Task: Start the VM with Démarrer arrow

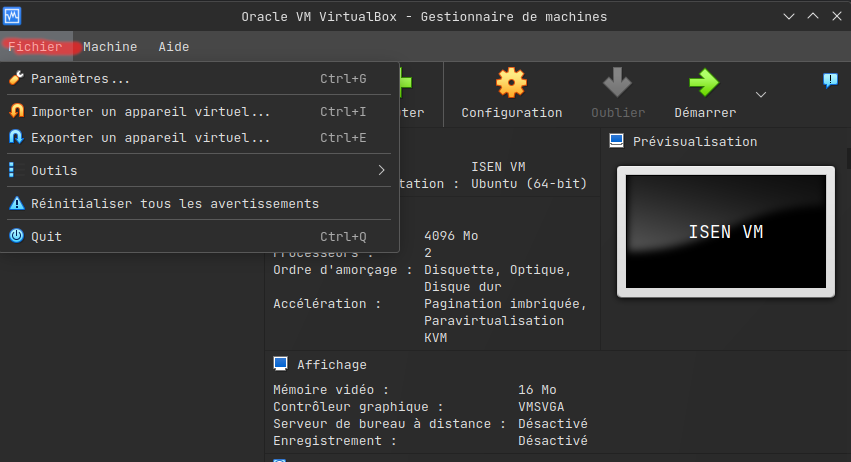Action: pos(704,93)
